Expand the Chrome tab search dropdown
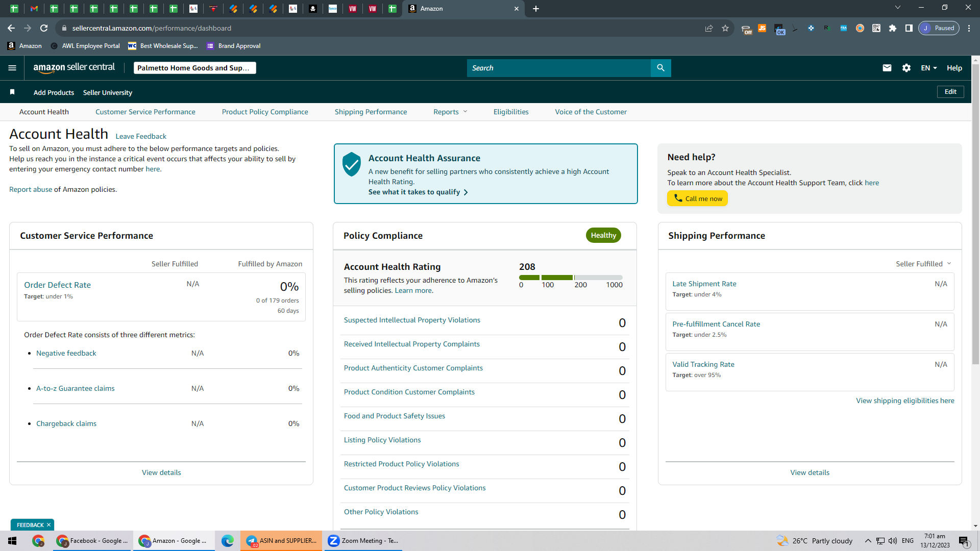Image resolution: width=980 pixels, height=551 pixels. pyautogui.click(x=898, y=8)
